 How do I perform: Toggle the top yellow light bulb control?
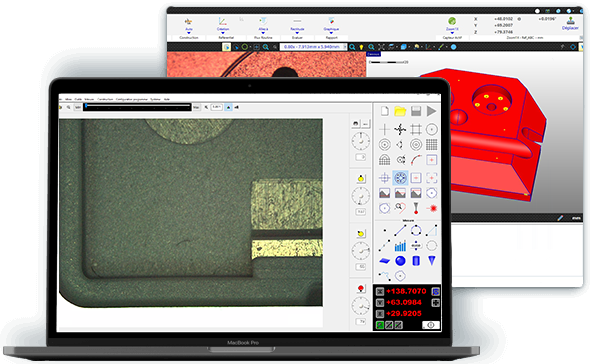point(361,178)
